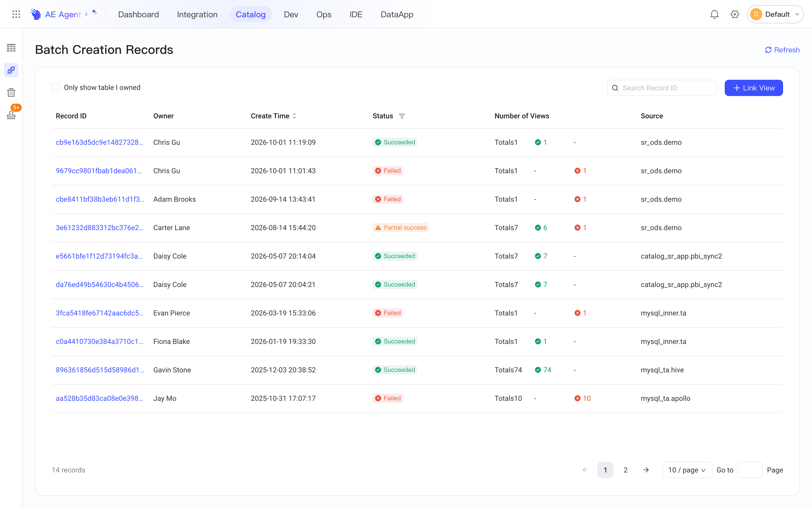Open the table list sidebar icon
Viewport: 812px width, 508px height.
click(x=11, y=48)
